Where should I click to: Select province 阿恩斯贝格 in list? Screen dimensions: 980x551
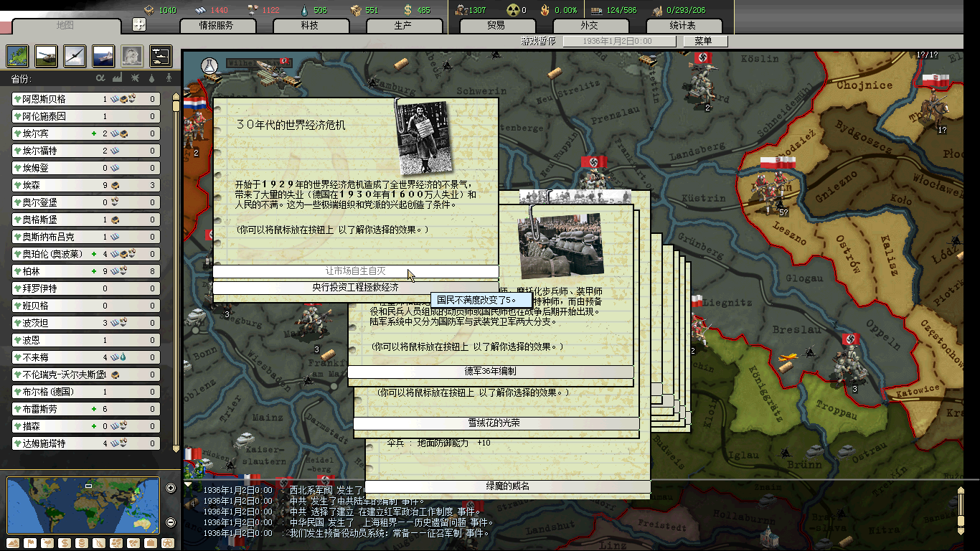(x=85, y=99)
